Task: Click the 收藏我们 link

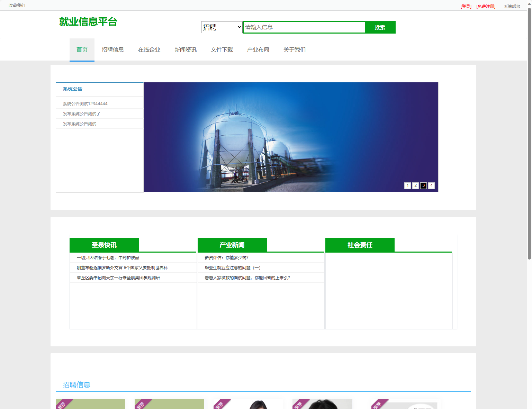Action: click(16, 5)
